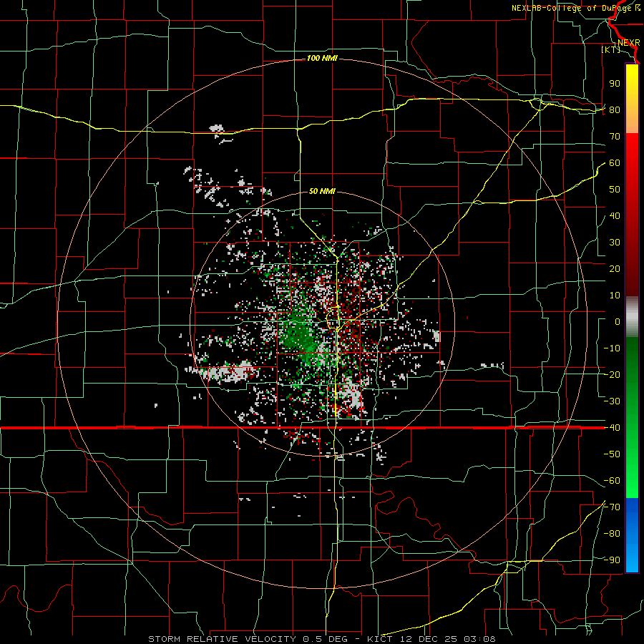The image size is (644, 644).
Task: Click the positive 80 value on the velocity scale
Action: (x=615, y=110)
